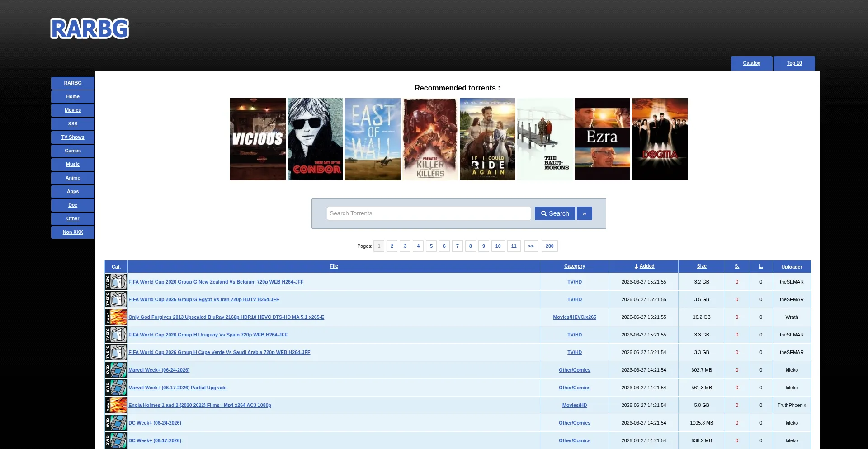The image size is (868, 449).
Task: Open the Apps sidebar category
Action: point(73,192)
